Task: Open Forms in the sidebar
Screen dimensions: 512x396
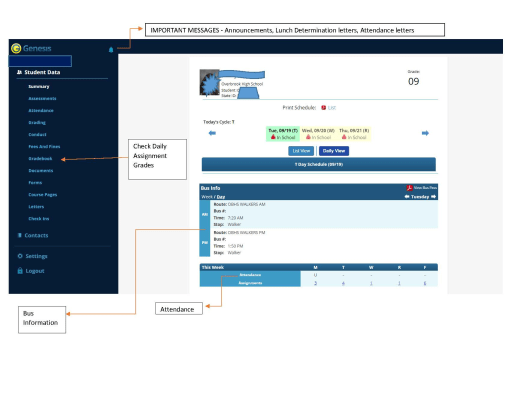Action: click(35, 182)
